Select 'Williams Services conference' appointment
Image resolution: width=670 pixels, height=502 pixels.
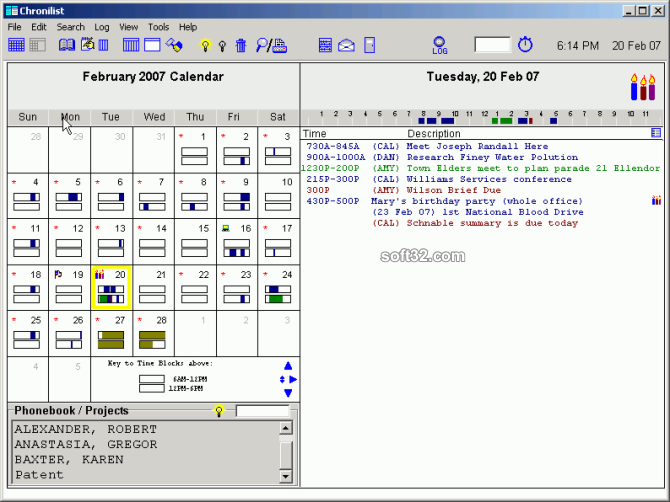489,179
